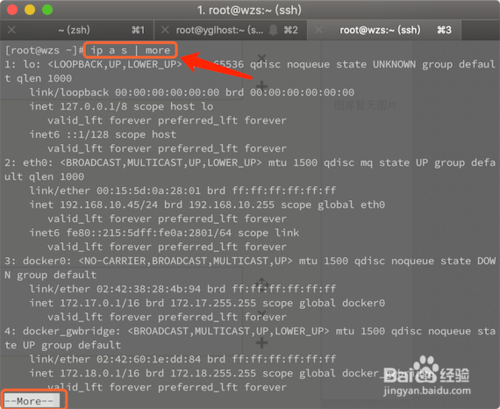Viewport: 500px width, 409px height.
Task: Click the window title root@wzs:~ (ssh)
Action: [x=249, y=10]
